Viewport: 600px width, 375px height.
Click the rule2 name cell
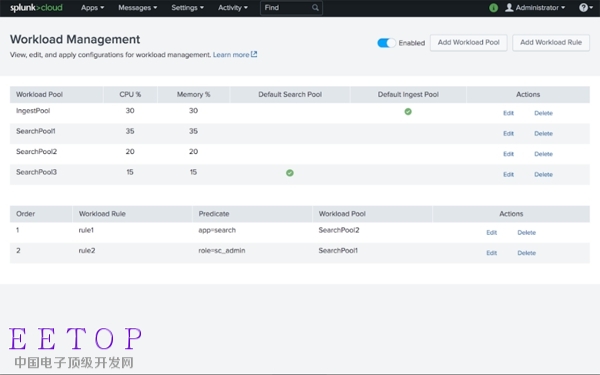point(87,251)
